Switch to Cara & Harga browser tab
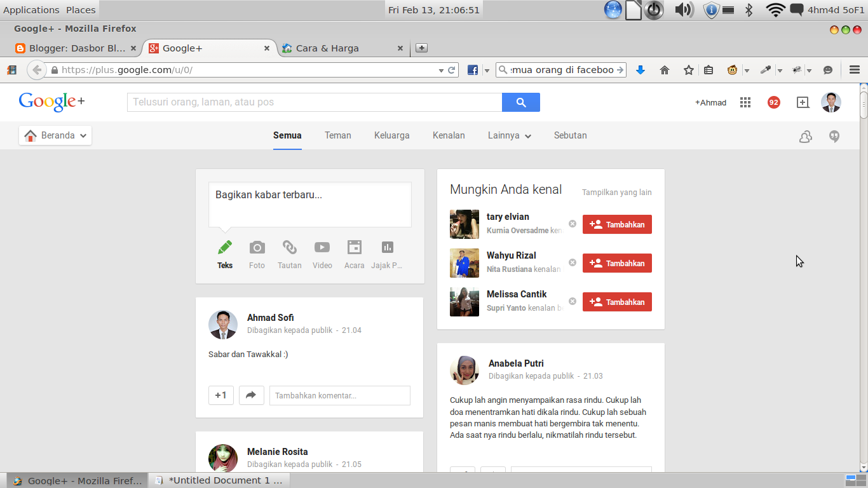The width and height of the screenshot is (868, 488). tap(342, 48)
